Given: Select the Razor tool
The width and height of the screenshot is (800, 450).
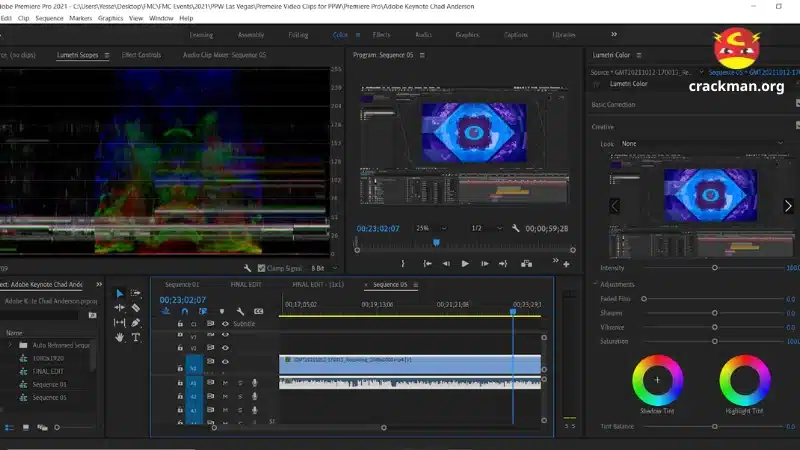Looking at the screenshot, I should click(x=136, y=308).
